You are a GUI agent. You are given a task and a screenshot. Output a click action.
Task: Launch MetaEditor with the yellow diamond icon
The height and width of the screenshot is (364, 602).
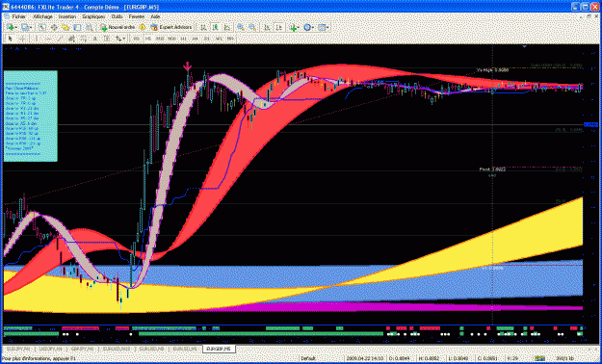(143, 27)
